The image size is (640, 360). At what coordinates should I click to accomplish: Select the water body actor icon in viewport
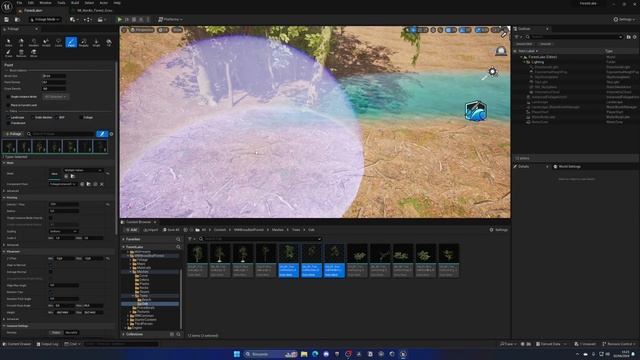click(476, 111)
